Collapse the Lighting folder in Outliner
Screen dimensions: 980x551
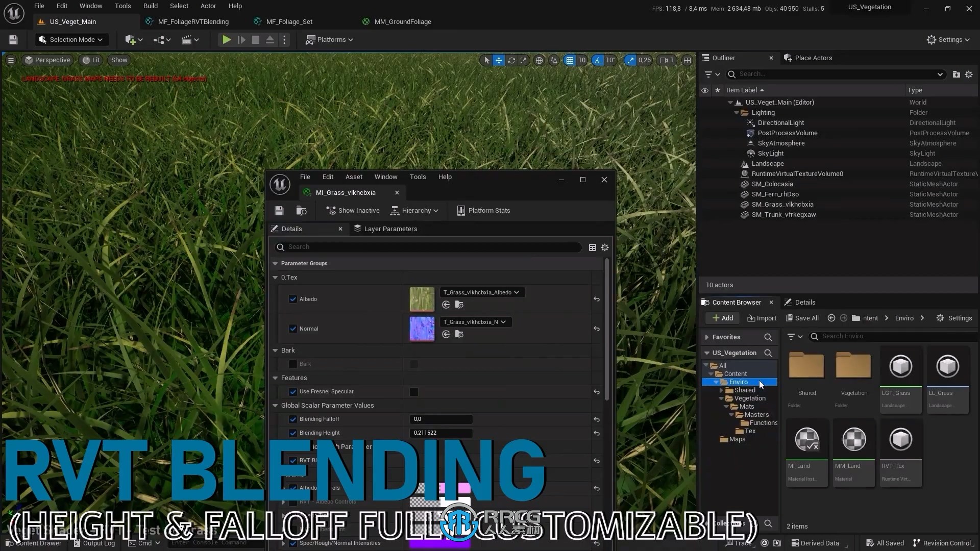(x=737, y=113)
